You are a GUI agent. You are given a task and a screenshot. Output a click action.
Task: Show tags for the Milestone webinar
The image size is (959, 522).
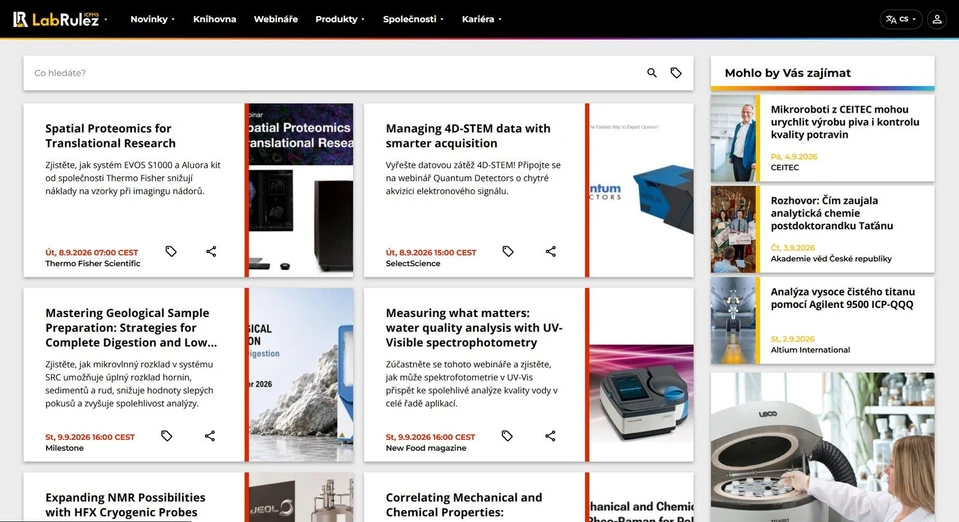pos(166,436)
